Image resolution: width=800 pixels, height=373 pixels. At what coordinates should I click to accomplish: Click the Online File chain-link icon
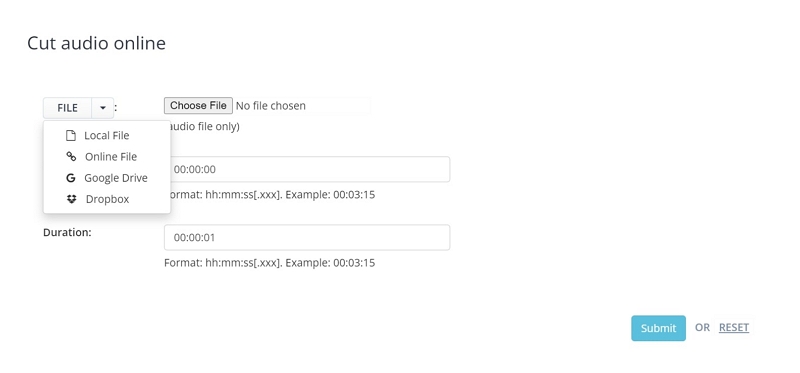(71, 157)
